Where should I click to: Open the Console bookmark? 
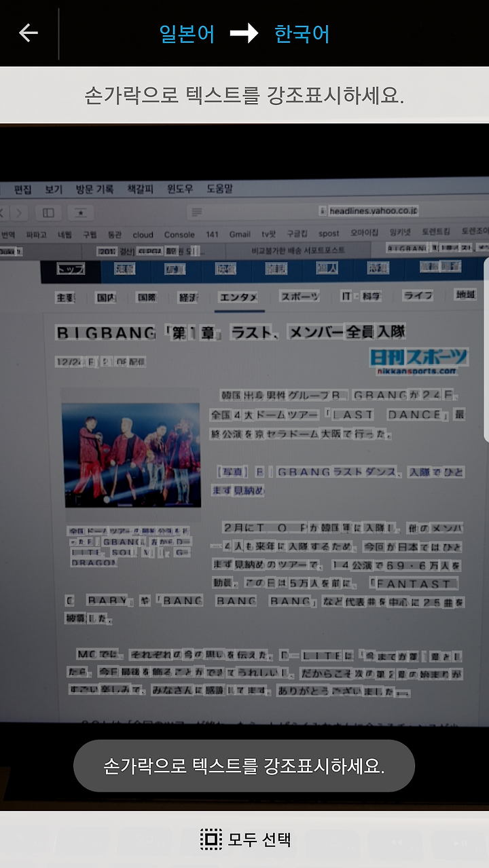(x=179, y=235)
